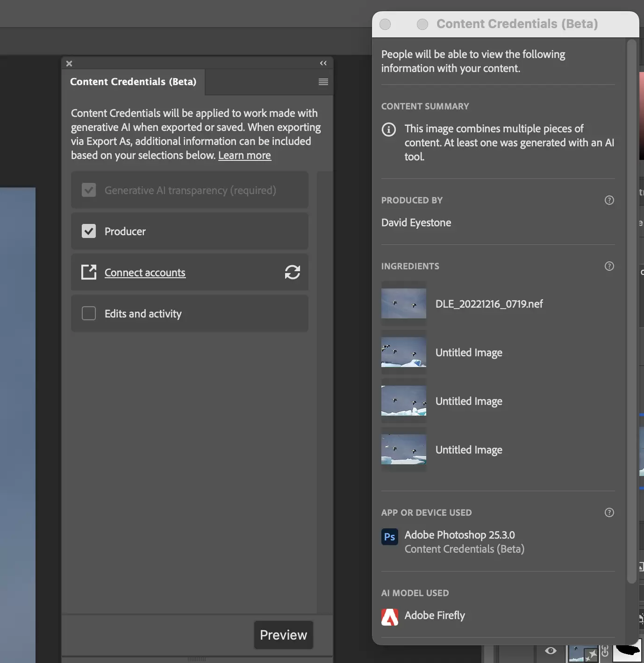Open help for App or Device Used
The image size is (644, 663).
pyautogui.click(x=609, y=512)
